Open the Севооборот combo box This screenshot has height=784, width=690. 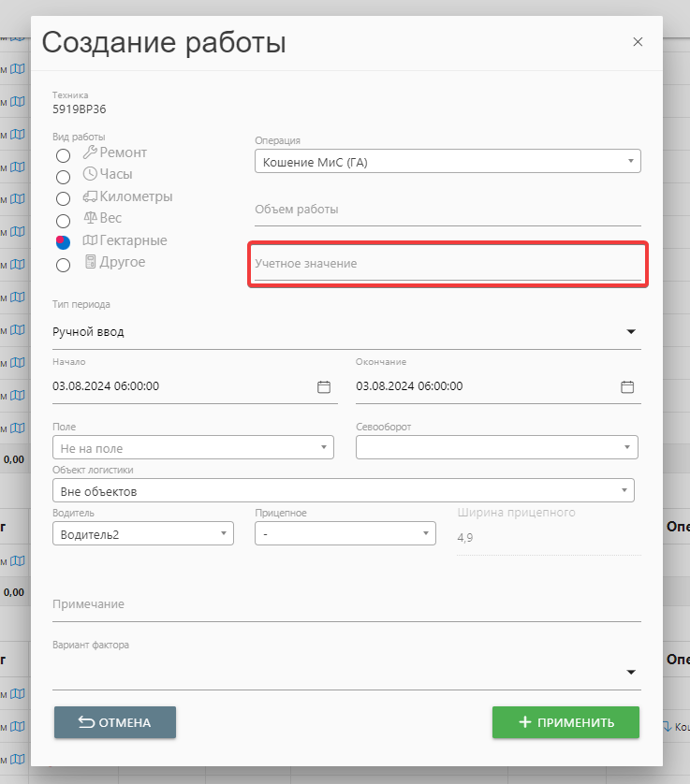pyautogui.click(x=496, y=448)
